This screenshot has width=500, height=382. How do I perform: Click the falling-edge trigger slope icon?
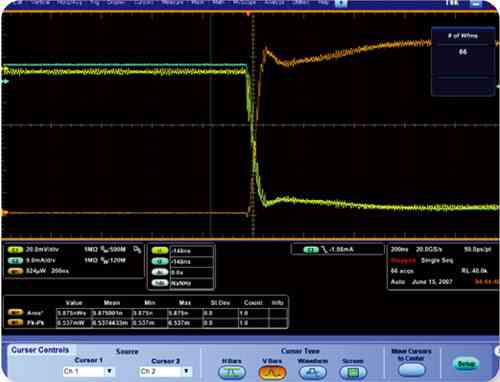pyautogui.click(x=324, y=250)
